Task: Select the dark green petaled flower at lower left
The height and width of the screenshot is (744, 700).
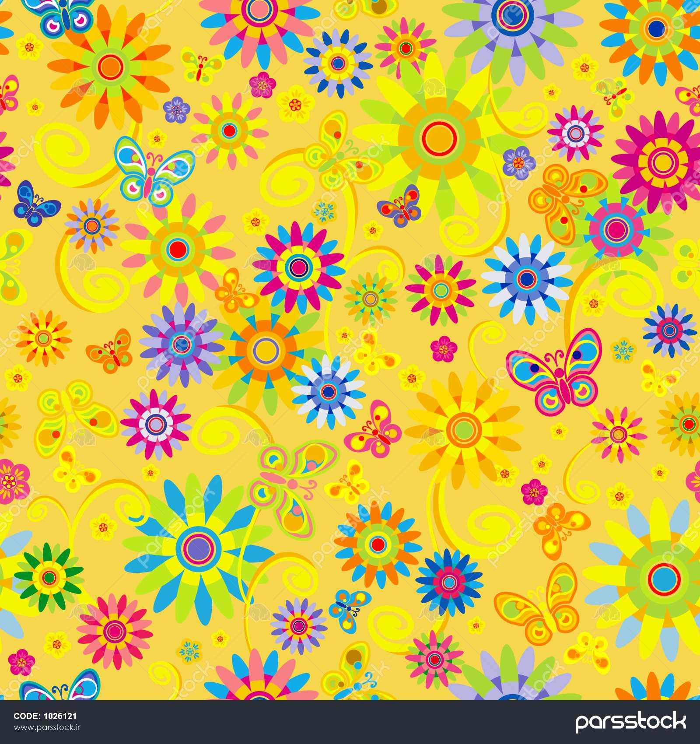Action: pyautogui.click(x=49, y=577)
